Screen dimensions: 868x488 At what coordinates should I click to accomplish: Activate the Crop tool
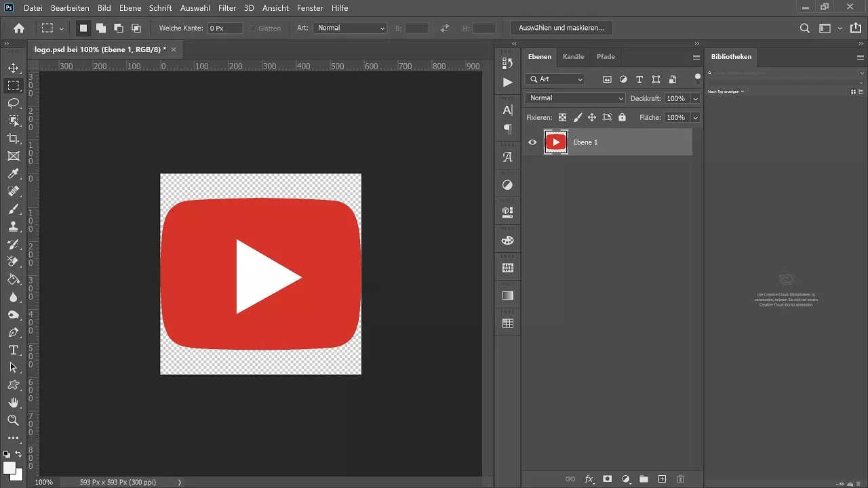click(14, 138)
